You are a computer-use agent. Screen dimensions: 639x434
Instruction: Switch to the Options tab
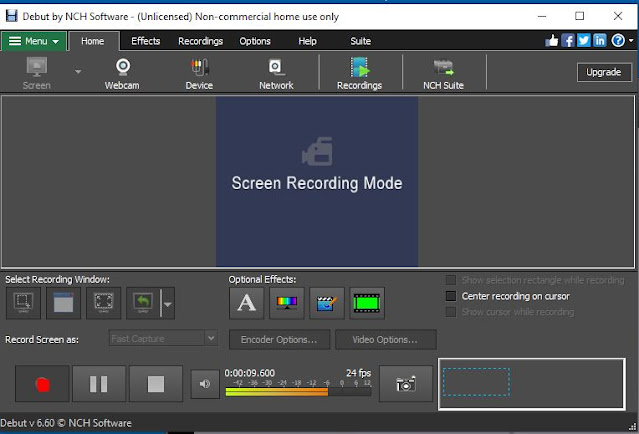255,41
